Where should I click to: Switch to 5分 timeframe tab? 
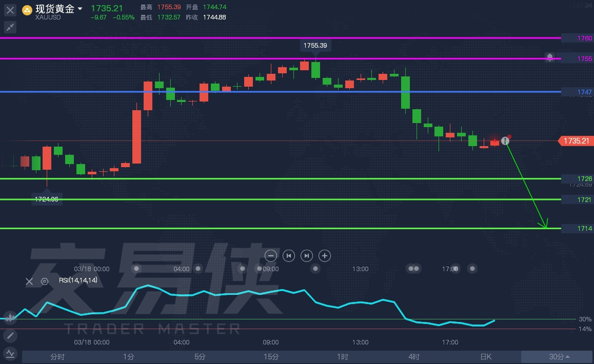tap(200, 357)
